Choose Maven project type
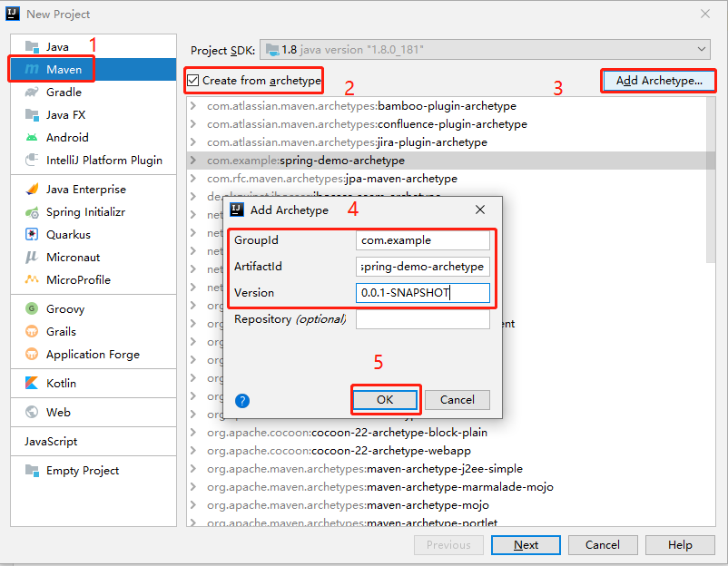728x566 pixels. (93, 70)
